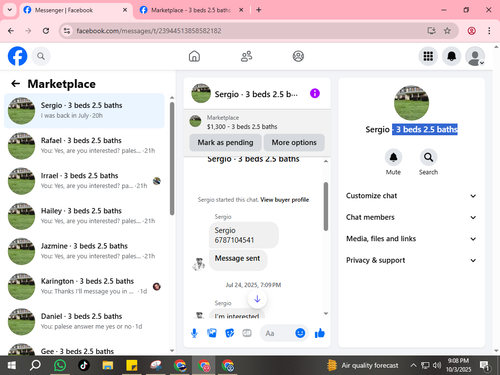Open the Facebook logo home link

[17, 56]
